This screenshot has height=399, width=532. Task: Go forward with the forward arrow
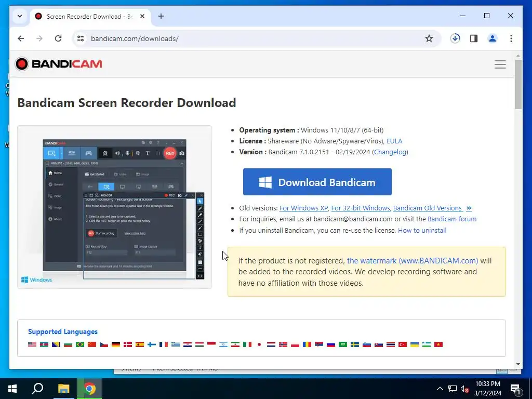pyautogui.click(x=39, y=38)
